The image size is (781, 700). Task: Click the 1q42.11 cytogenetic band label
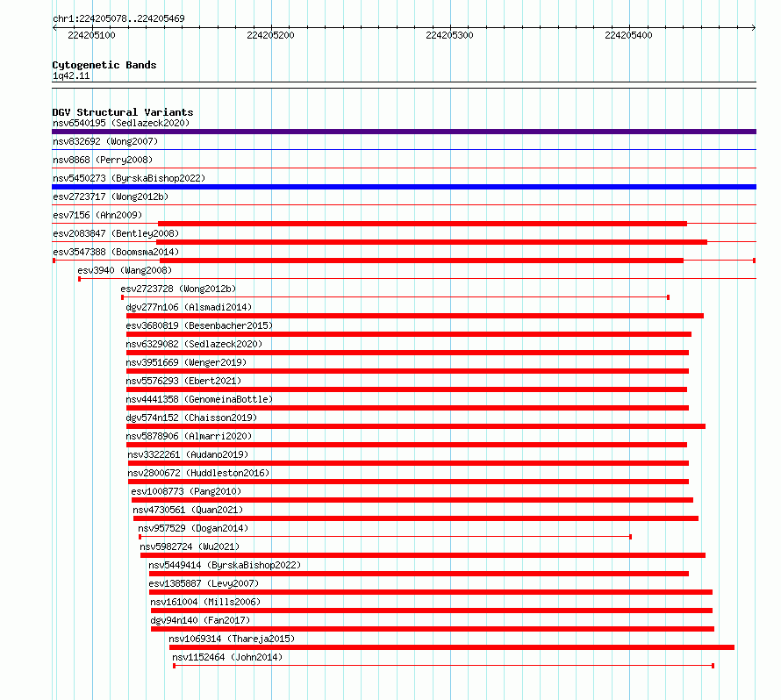[71, 76]
